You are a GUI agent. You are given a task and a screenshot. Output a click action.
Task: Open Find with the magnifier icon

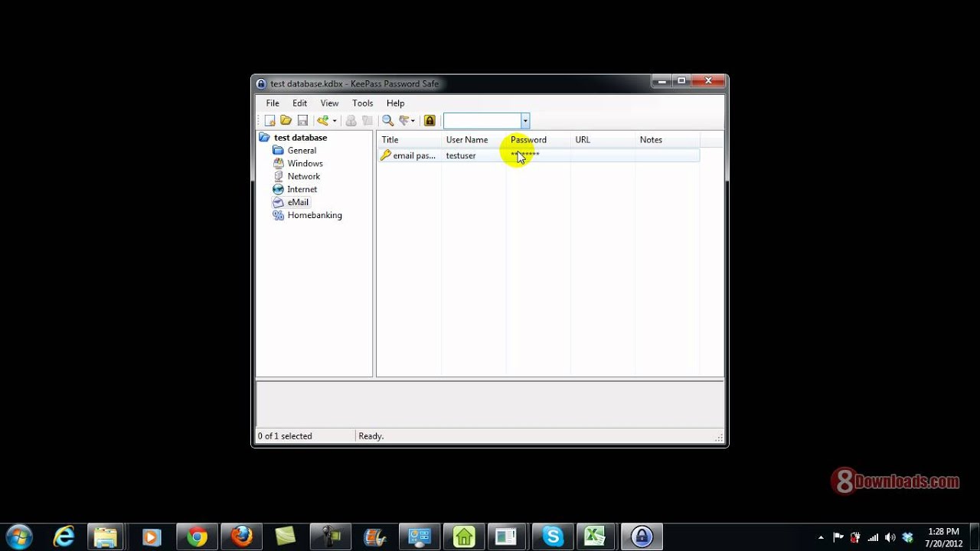point(387,120)
